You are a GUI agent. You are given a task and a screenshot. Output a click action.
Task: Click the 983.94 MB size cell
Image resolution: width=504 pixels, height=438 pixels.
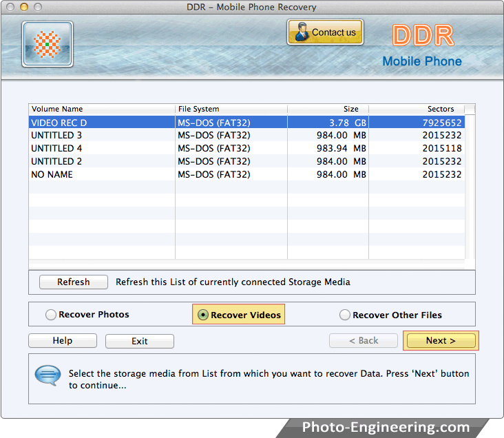328,148
